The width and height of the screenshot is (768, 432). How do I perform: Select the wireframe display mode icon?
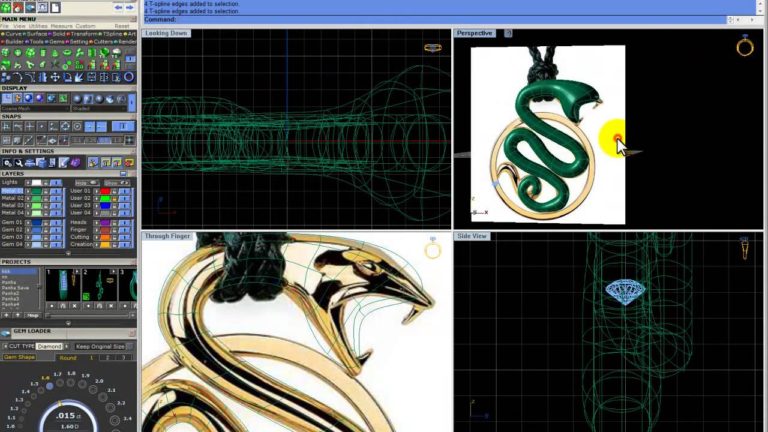click(x=7, y=98)
